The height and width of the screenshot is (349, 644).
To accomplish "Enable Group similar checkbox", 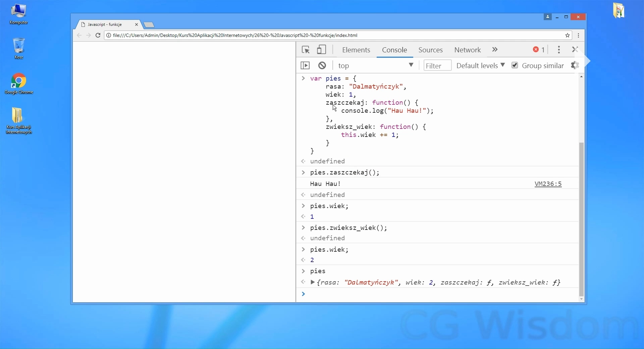I will point(515,65).
